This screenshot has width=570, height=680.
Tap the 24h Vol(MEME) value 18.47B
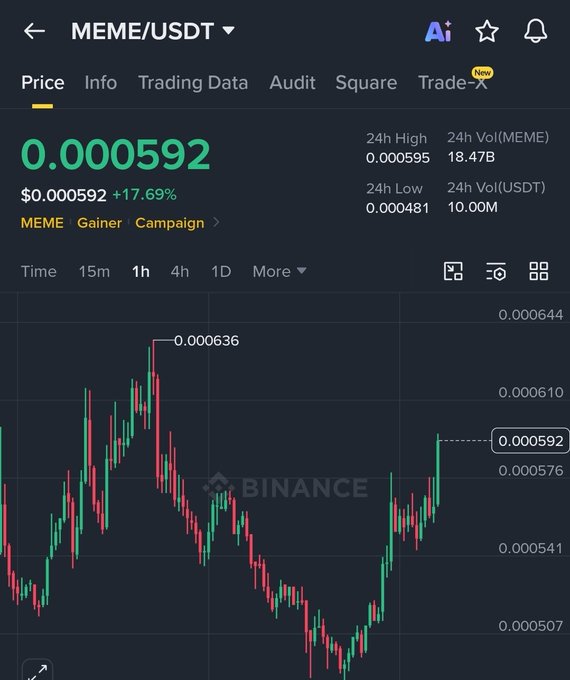(x=471, y=157)
